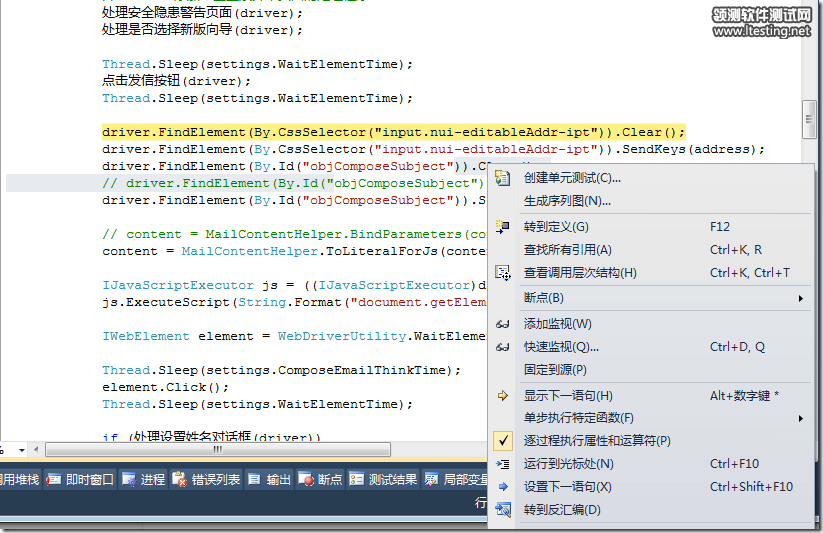Select 查找所有引用 from context menu
The height and width of the screenshot is (533, 823).
point(567,250)
